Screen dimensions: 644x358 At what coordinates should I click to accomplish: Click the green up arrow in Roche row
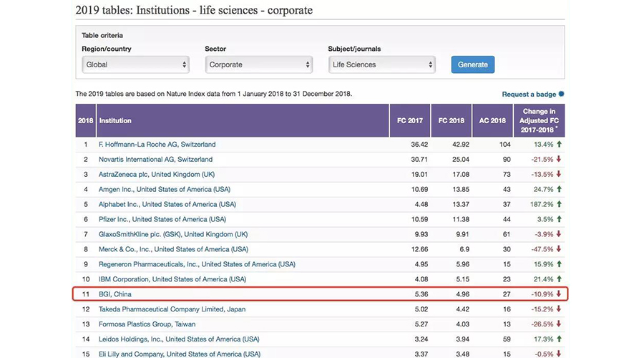tap(559, 144)
